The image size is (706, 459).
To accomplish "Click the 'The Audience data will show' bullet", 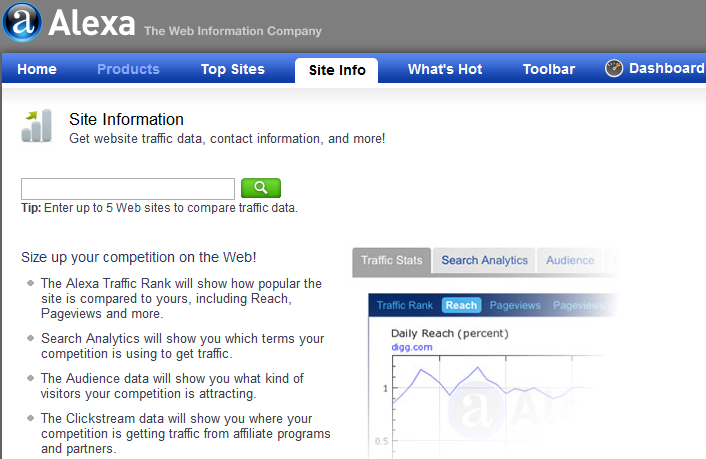I will coord(172,386).
